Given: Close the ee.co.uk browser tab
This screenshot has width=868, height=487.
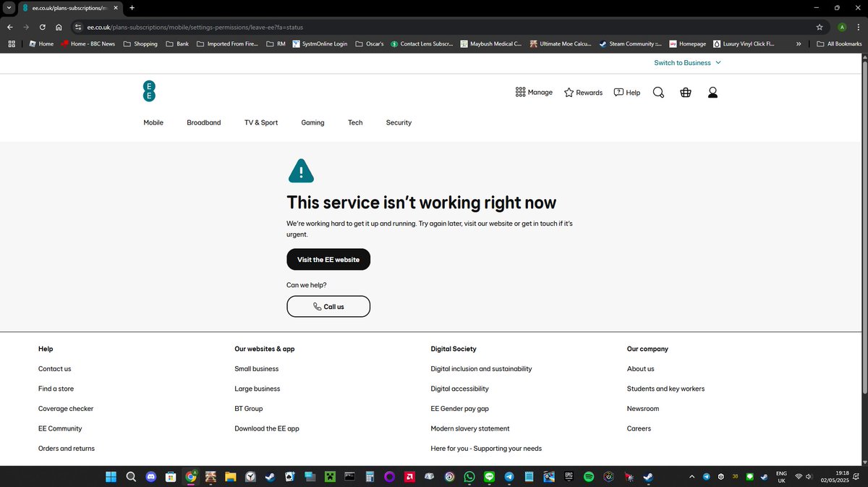Looking at the screenshot, I should click(x=115, y=7).
